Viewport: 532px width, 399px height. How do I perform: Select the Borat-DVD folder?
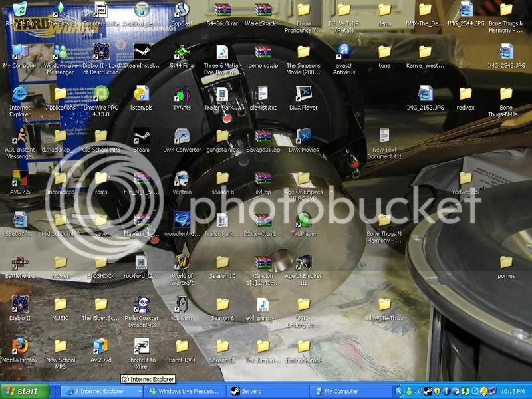[182, 346]
